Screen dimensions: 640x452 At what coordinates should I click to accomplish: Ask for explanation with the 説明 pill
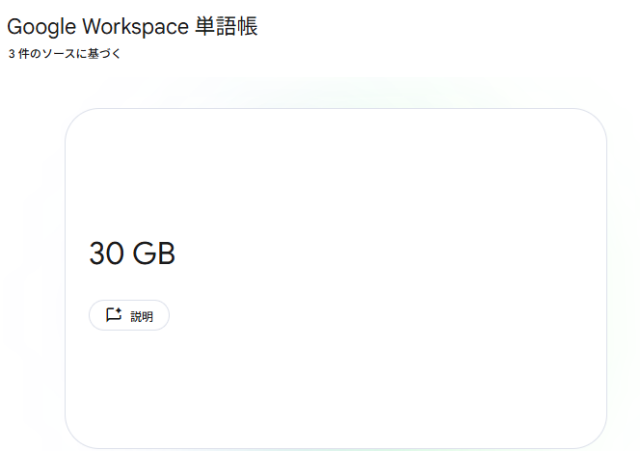[x=129, y=315]
